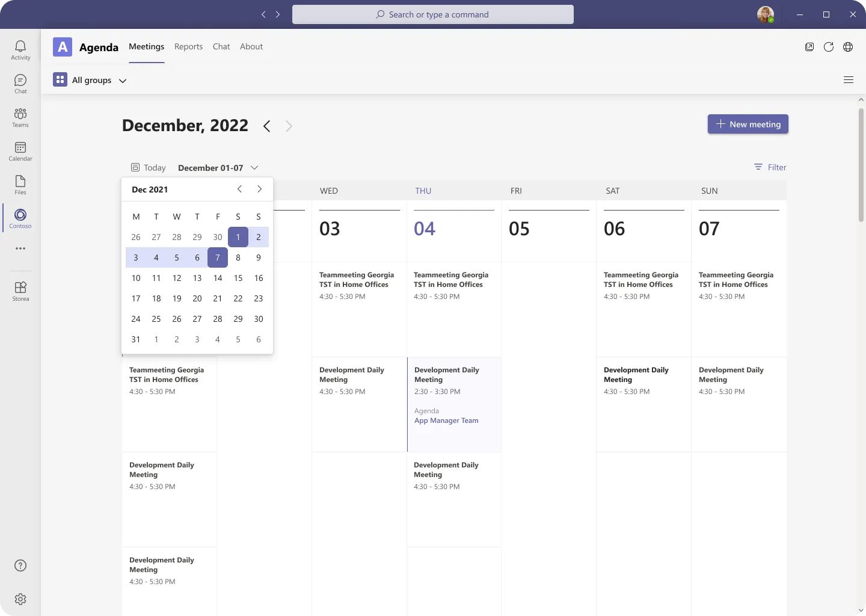Click the search or command box
This screenshot has height=616, width=866.
coord(433,14)
